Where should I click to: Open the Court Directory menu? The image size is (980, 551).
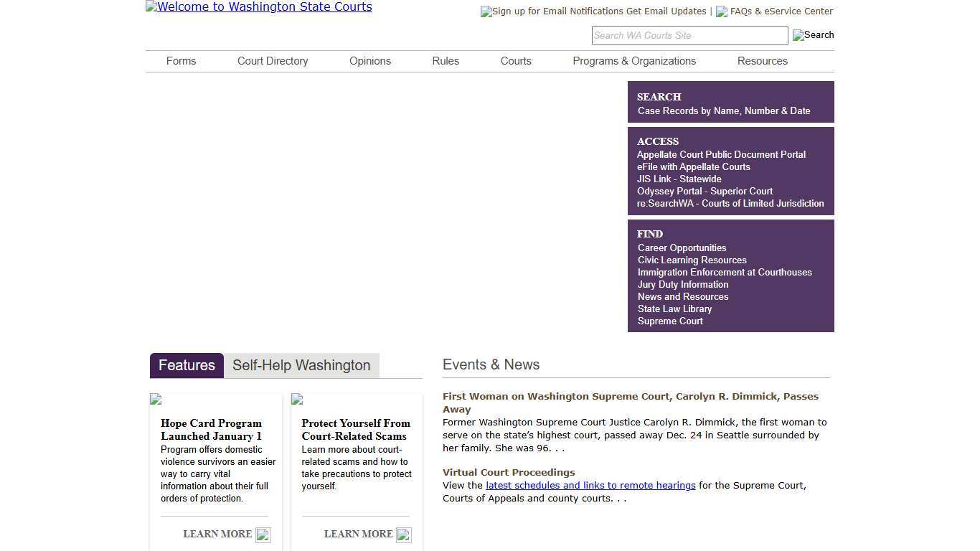pyautogui.click(x=273, y=61)
